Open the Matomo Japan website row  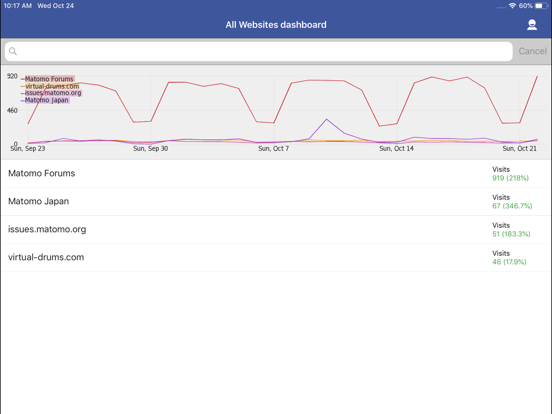tap(276, 201)
